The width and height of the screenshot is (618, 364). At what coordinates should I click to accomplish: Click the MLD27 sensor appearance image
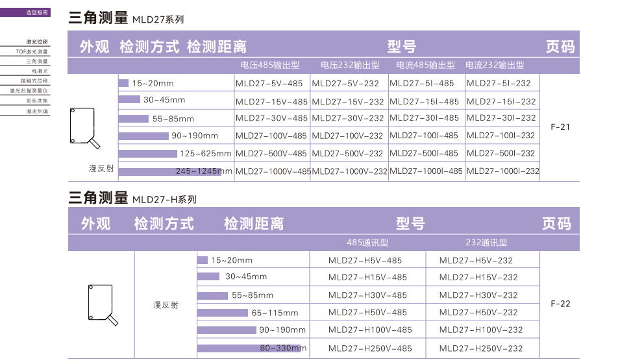point(84,129)
